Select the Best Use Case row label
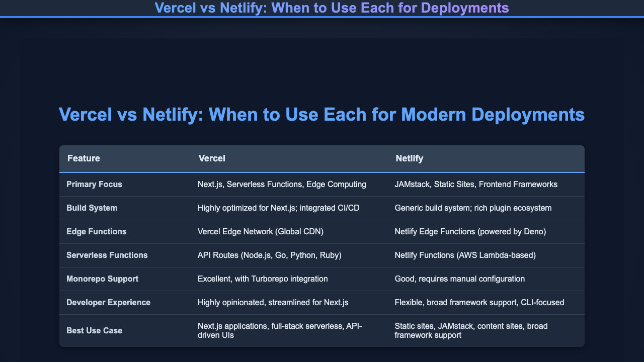 coord(94,330)
